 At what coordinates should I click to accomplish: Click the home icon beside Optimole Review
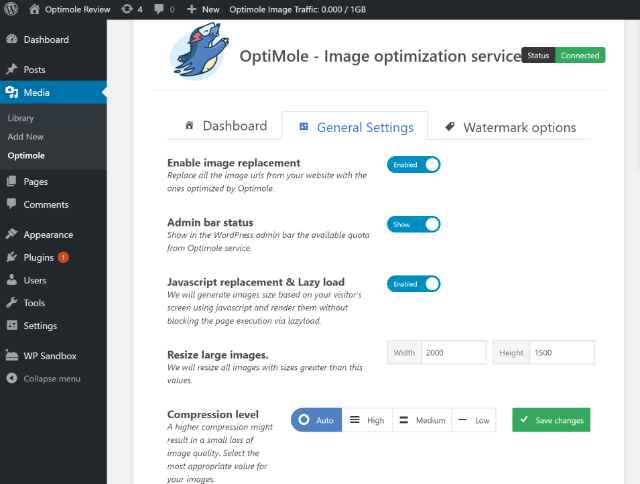coord(34,9)
